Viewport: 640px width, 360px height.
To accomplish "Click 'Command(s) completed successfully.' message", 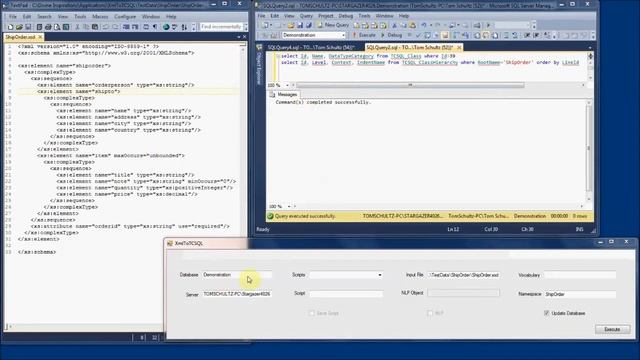I will [x=323, y=102].
